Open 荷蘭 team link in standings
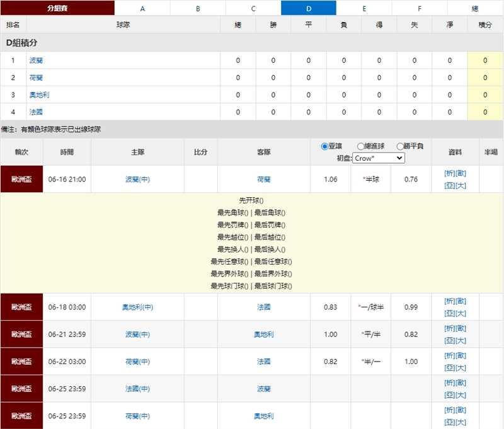This screenshot has height=429, width=504. 36,77
